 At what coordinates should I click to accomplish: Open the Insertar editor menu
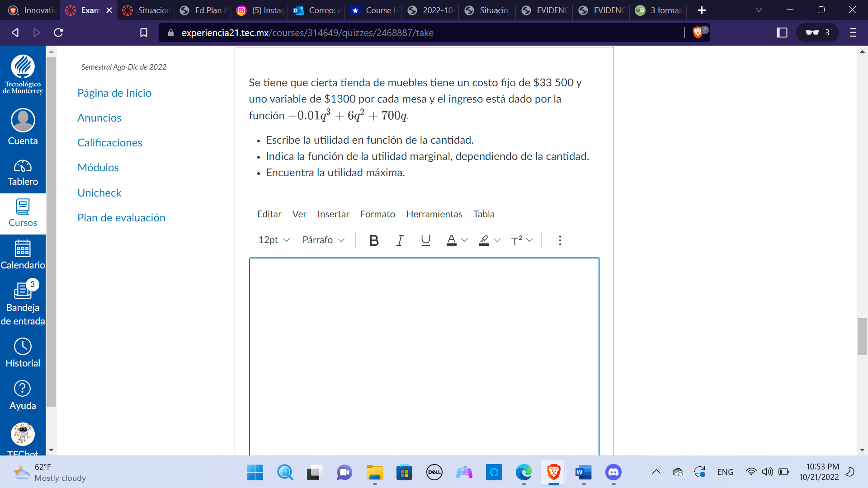(333, 214)
